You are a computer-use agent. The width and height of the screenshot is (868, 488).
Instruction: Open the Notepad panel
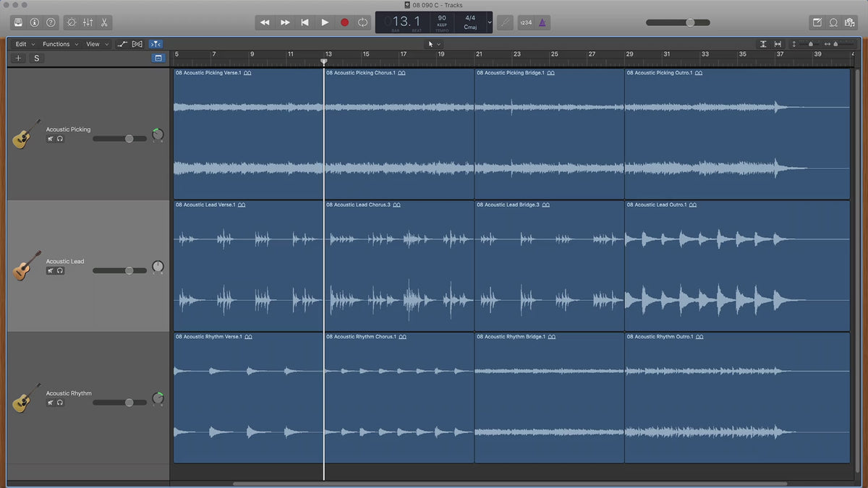pyautogui.click(x=817, y=22)
